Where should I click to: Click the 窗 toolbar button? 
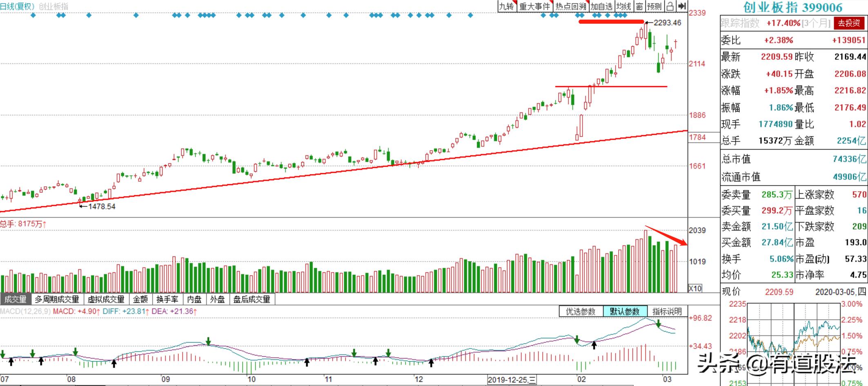click(x=639, y=6)
